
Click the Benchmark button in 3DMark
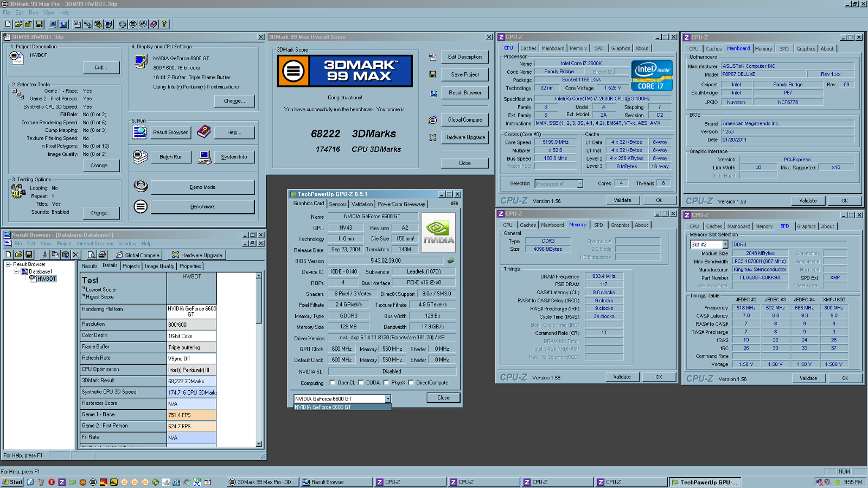pos(202,207)
